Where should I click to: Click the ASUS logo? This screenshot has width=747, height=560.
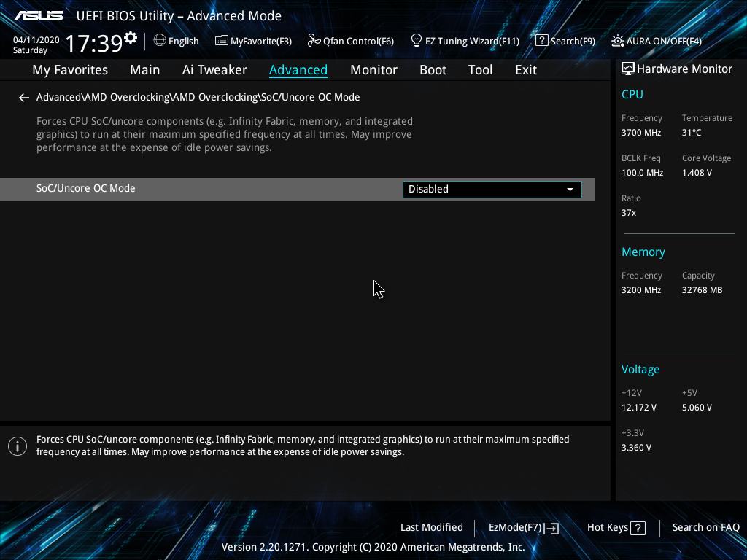(x=38, y=16)
